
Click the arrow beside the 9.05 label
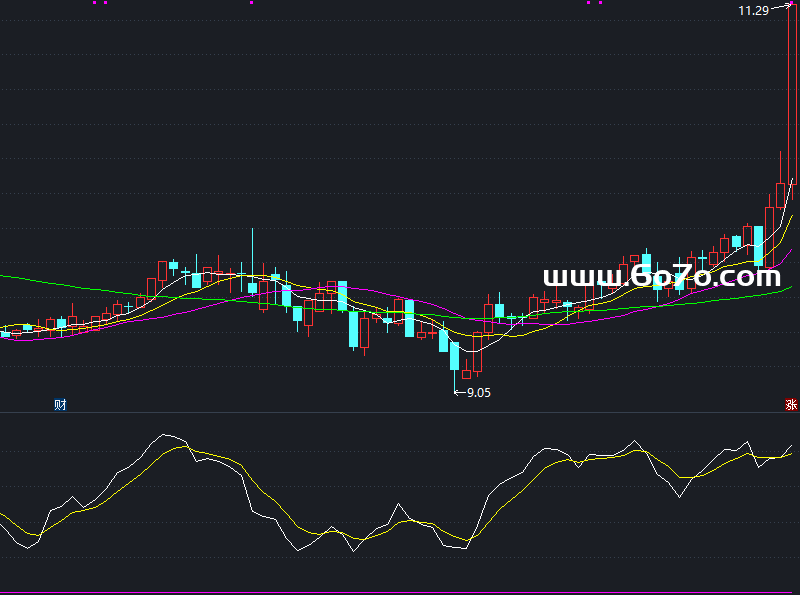460,393
